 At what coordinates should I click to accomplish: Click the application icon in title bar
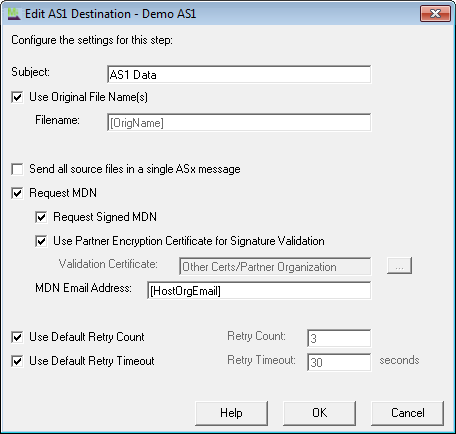coord(14,14)
